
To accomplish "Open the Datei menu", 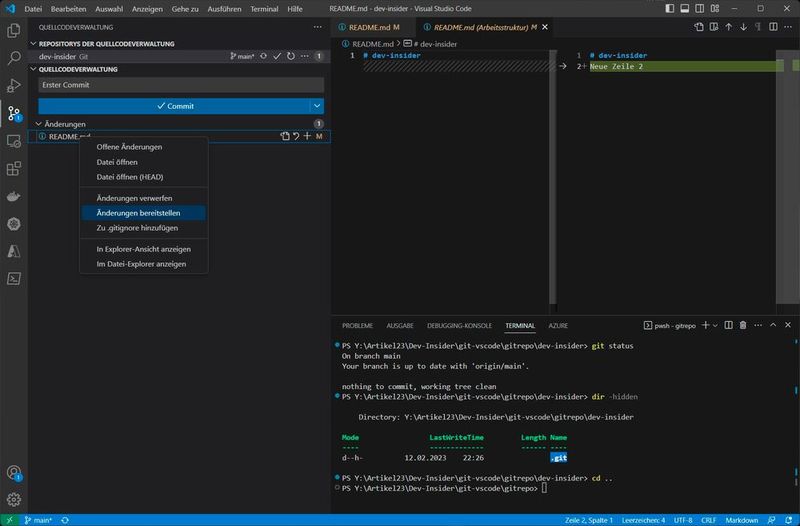I will pyautogui.click(x=33, y=9).
